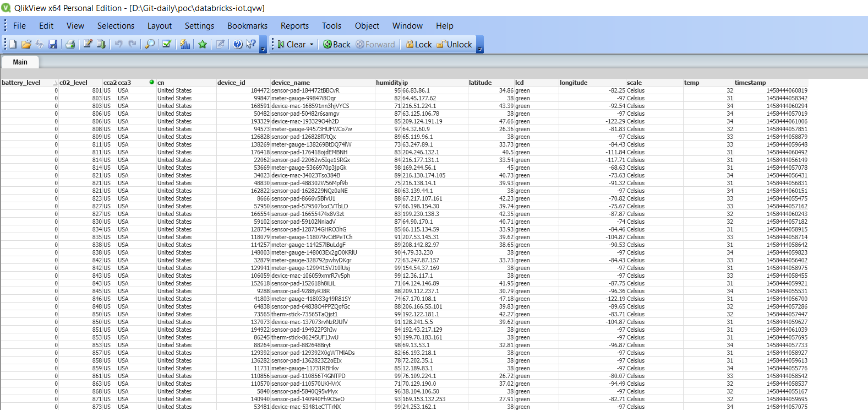The height and width of the screenshot is (410, 868).
Task: Open the Edit Script icon
Action: pyautogui.click(x=88, y=44)
